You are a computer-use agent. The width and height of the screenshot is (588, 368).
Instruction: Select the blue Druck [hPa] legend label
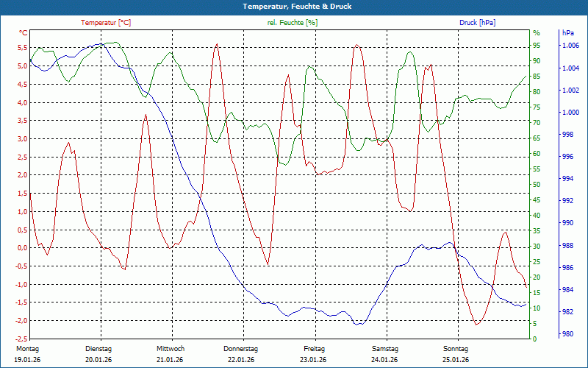pos(477,23)
